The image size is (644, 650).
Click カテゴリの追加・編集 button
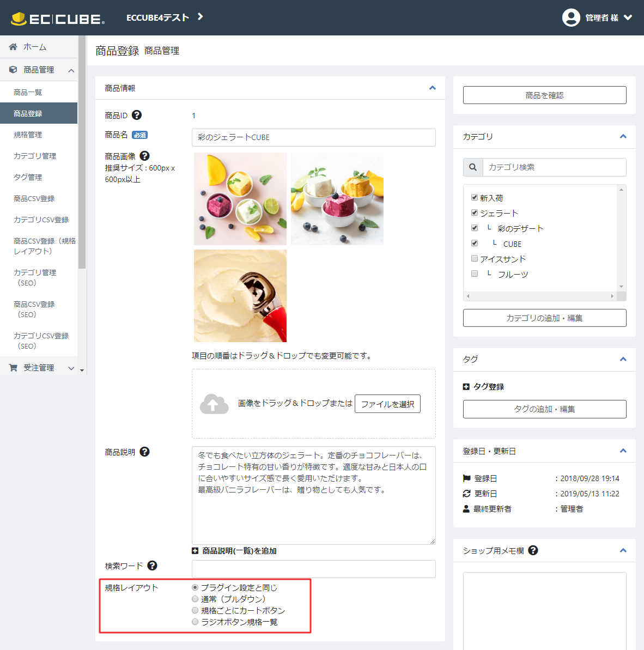[x=544, y=318]
